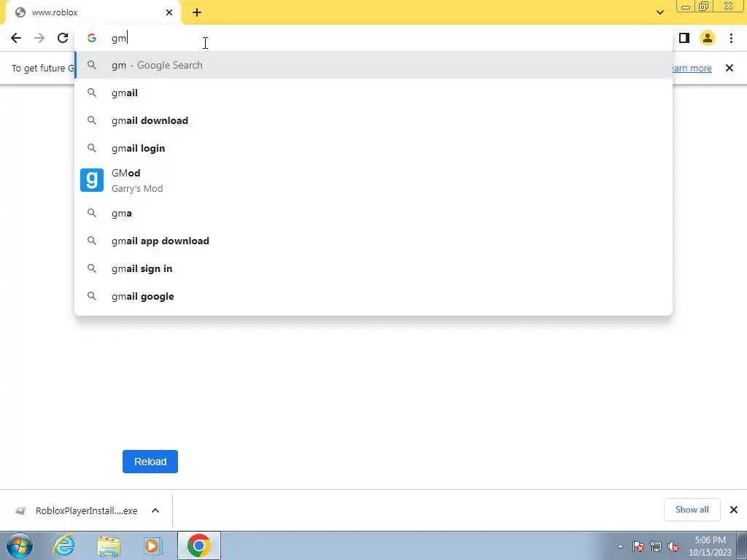Toggle the Chrome side panel icon
Viewport: 747px width, 560px height.
pos(684,38)
